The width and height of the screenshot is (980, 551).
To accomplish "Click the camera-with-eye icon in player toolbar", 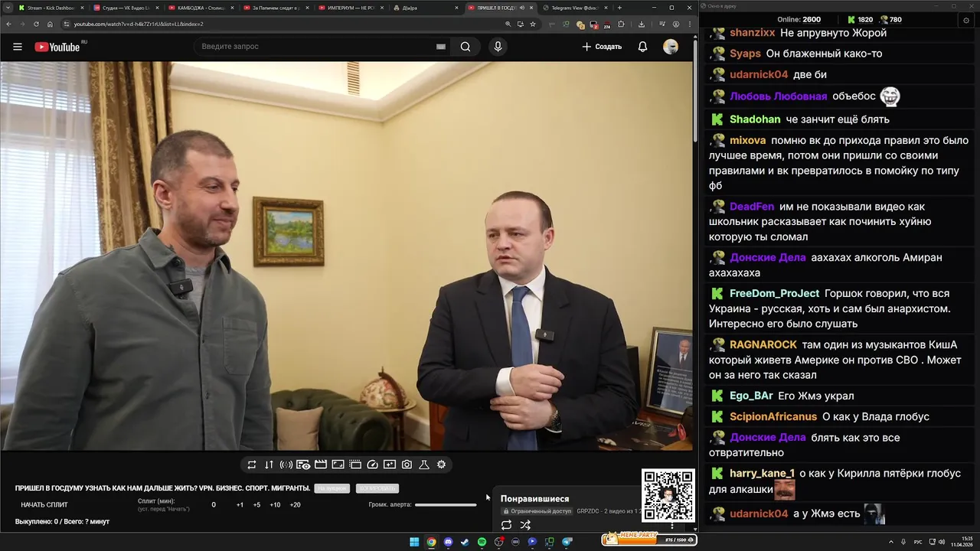I will [x=303, y=465].
